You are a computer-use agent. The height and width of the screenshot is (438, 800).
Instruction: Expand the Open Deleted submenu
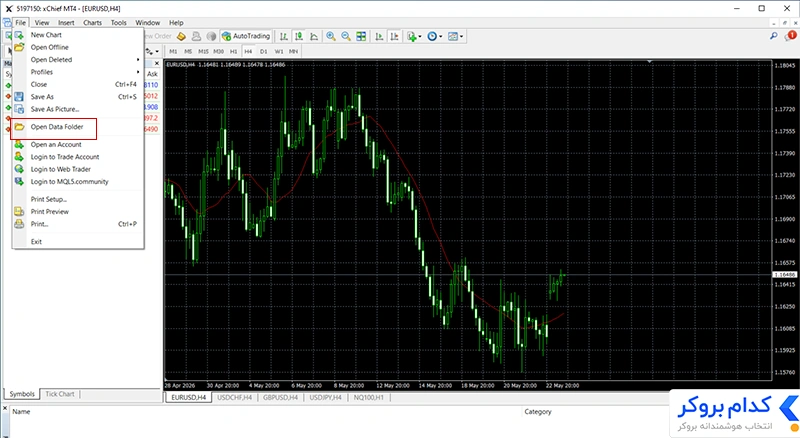[78, 60]
